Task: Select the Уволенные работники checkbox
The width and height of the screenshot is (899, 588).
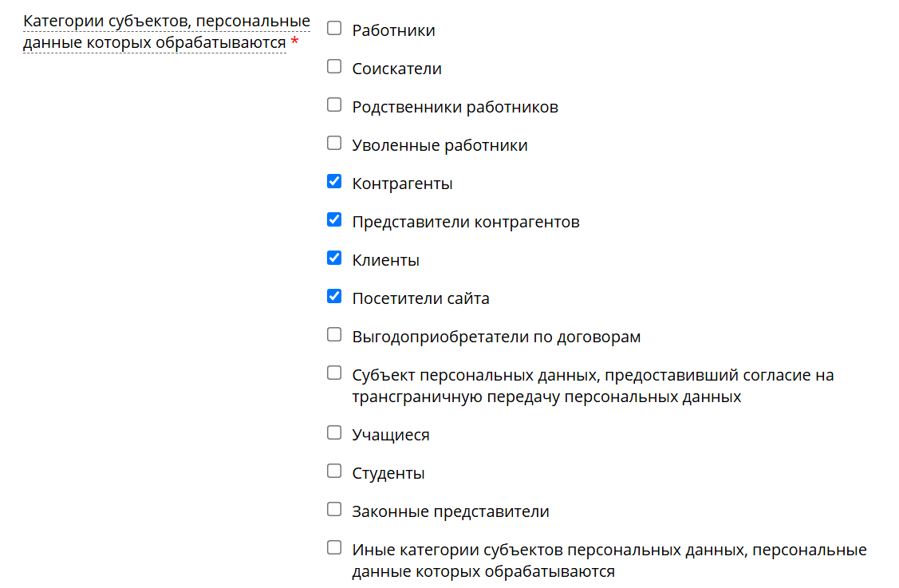Action: [333, 142]
